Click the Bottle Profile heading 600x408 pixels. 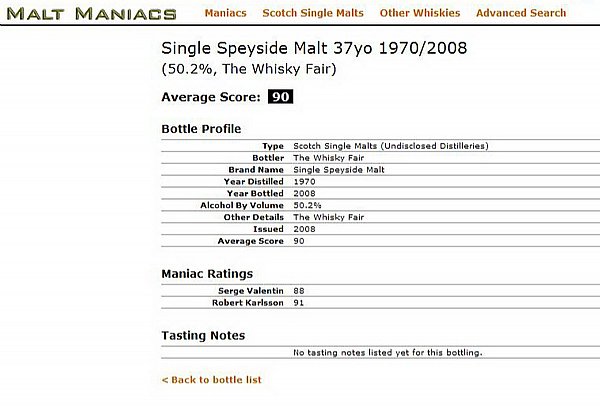[x=201, y=129]
